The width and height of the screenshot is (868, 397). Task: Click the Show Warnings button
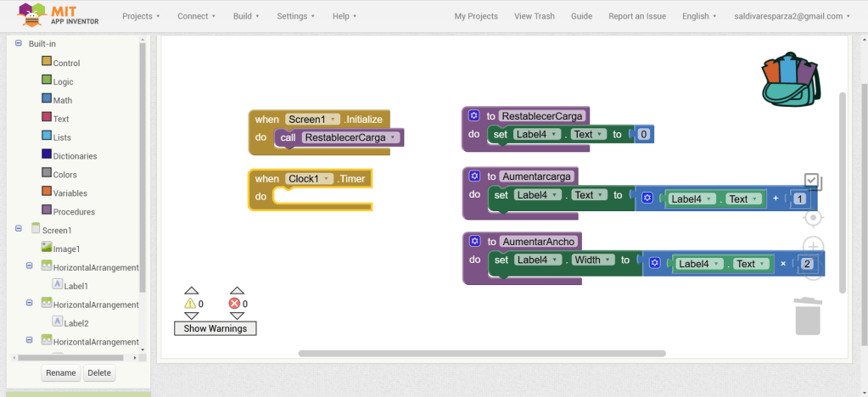coord(215,328)
